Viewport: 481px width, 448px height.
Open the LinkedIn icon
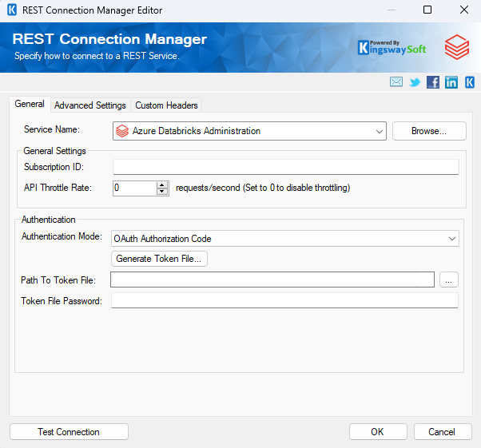pyautogui.click(x=451, y=82)
